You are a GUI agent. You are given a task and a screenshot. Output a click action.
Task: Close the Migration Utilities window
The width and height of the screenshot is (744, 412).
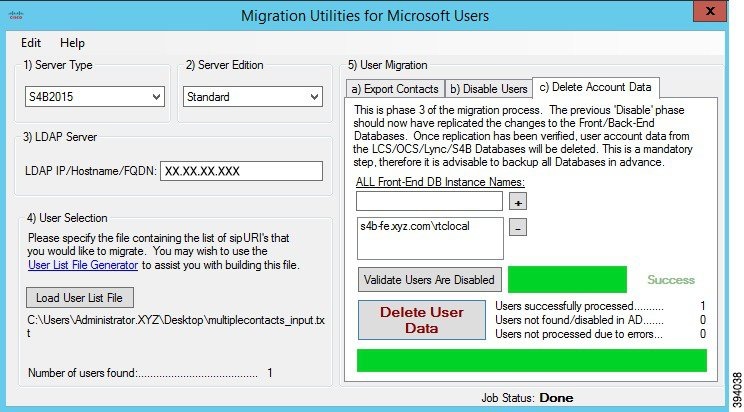(x=709, y=11)
